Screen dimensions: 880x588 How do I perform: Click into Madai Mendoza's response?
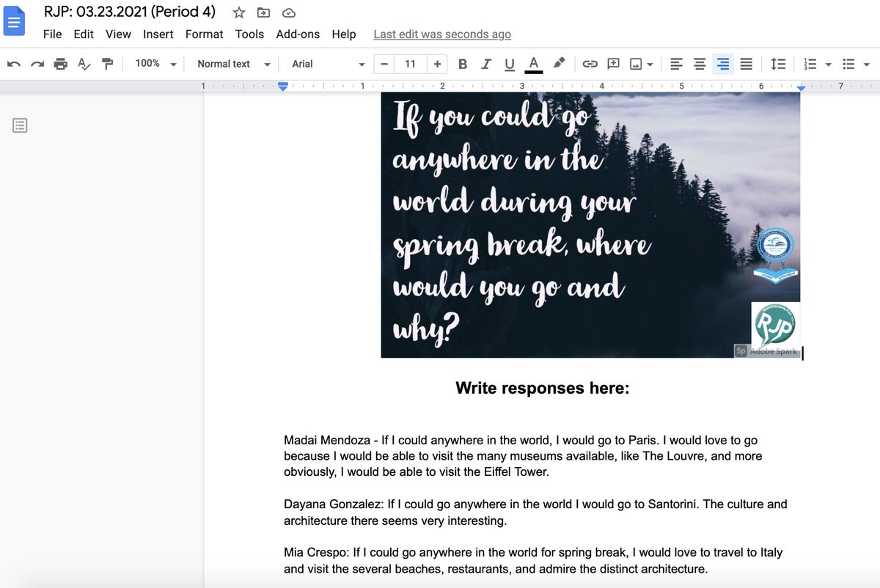(x=523, y=456)
